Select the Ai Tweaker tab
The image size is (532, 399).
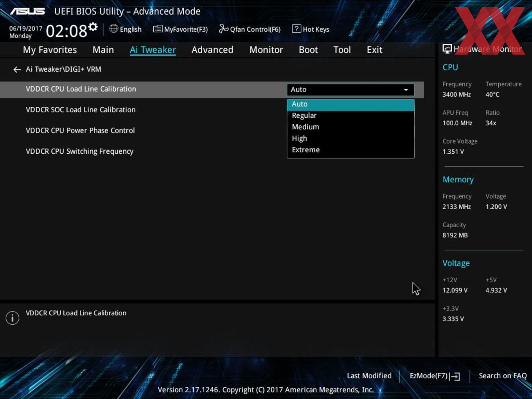tap(153, 50)
